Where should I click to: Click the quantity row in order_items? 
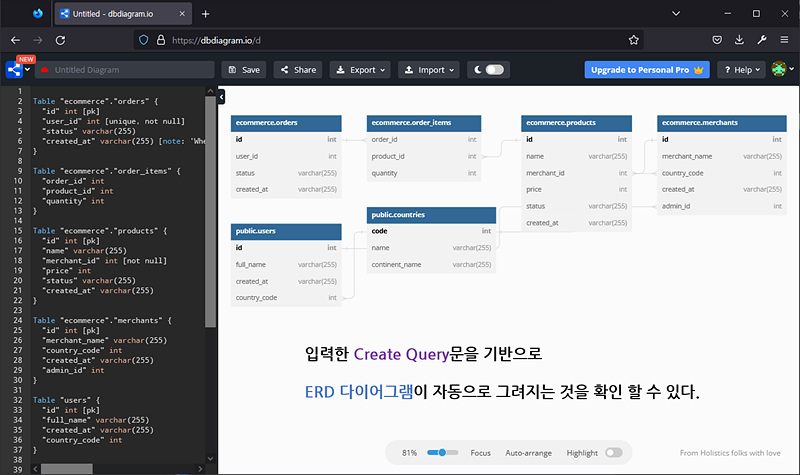(x=423, y=173)
